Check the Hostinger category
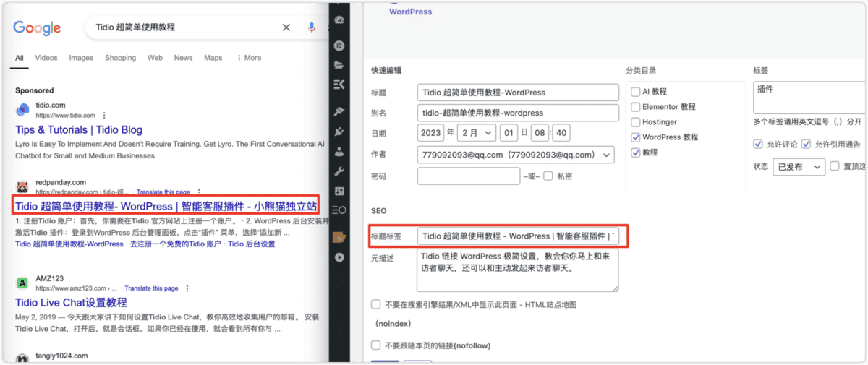 pyautogui.click(x=636, y=122)
